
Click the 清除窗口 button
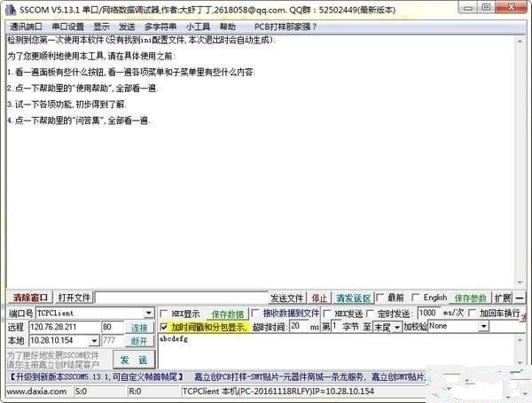[x=31, y=298]
